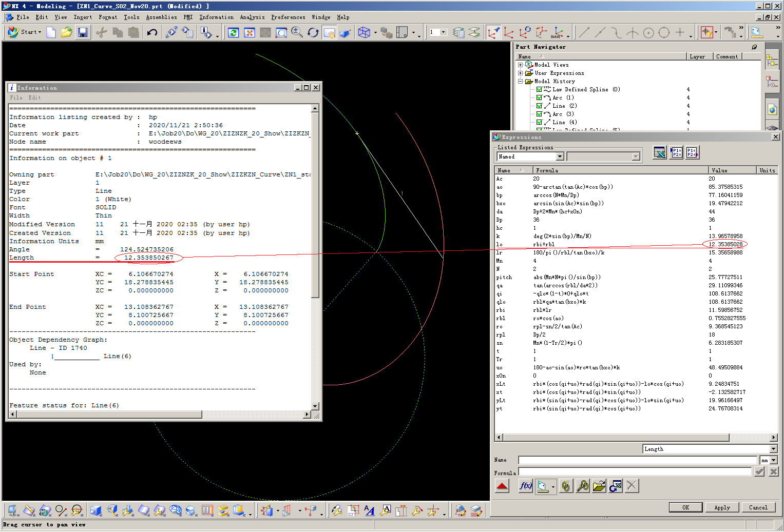Pin the Part Navigator panel
This screenshot has height=532, width=784.
coord(754,47)
